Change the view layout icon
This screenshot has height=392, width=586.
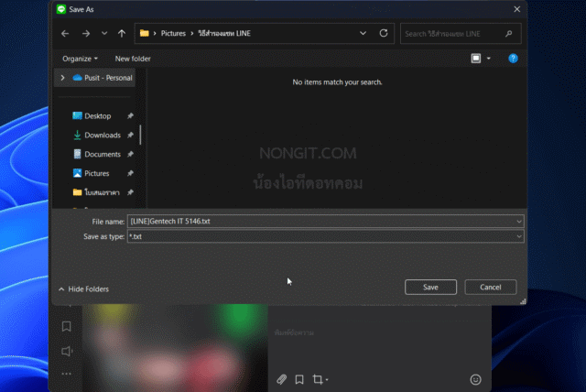tap(476, 59)
